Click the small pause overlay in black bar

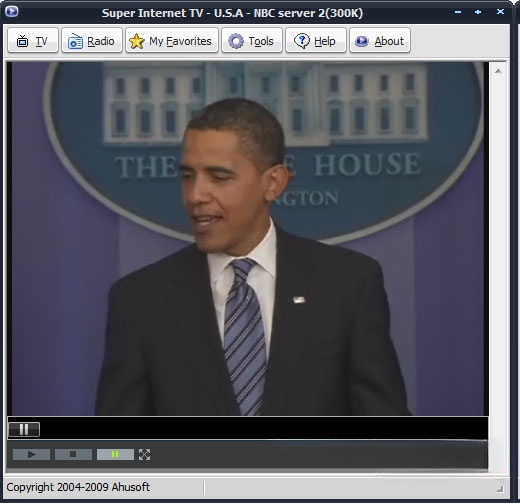pos(24,429)
